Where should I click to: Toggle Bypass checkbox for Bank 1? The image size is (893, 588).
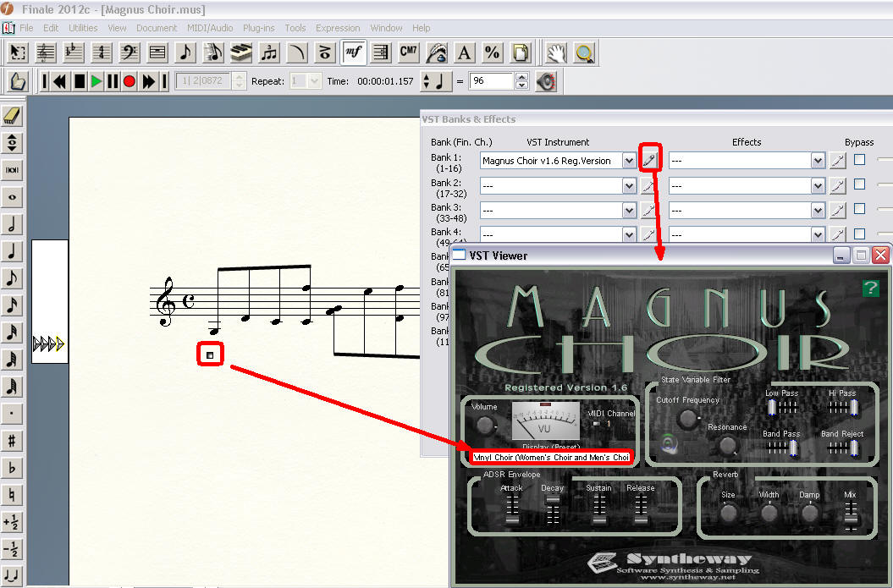[859, 160]
